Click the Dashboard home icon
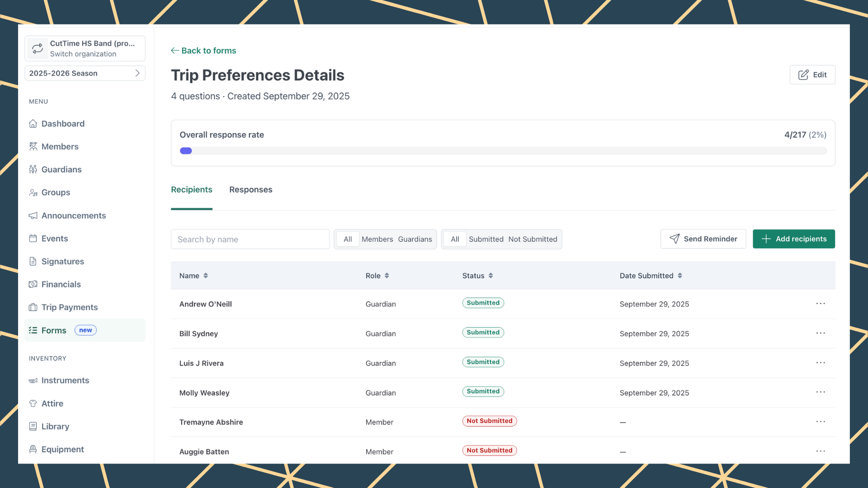Viewport: 868px width, 488px height. tap(33, 124)
